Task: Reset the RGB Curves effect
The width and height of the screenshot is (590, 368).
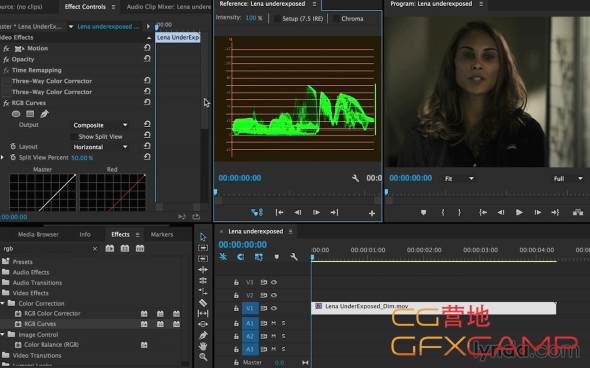Action: (147, 102)
